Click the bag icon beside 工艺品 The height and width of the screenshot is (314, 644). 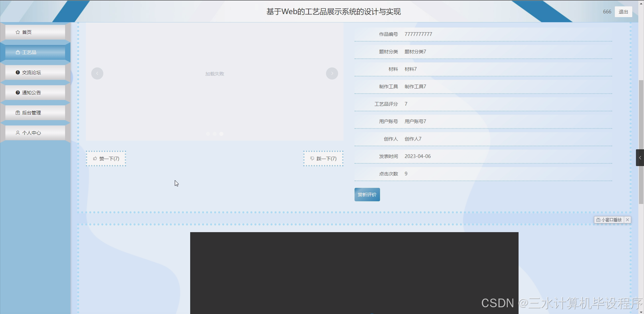point(18,52)
